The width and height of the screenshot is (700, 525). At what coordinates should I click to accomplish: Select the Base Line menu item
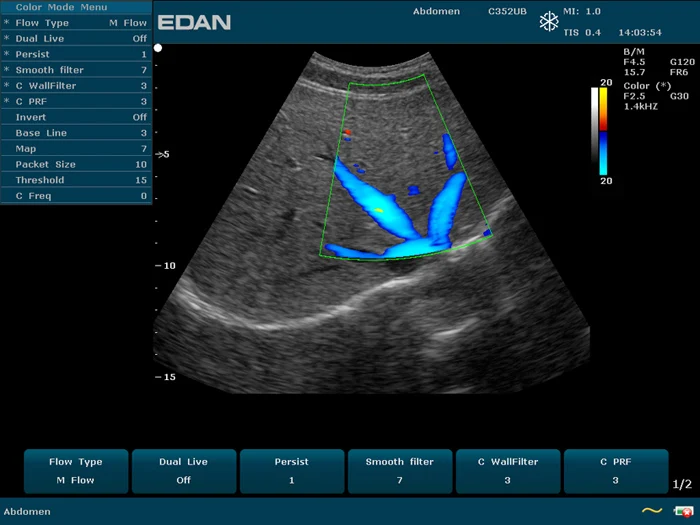[76, 133]
